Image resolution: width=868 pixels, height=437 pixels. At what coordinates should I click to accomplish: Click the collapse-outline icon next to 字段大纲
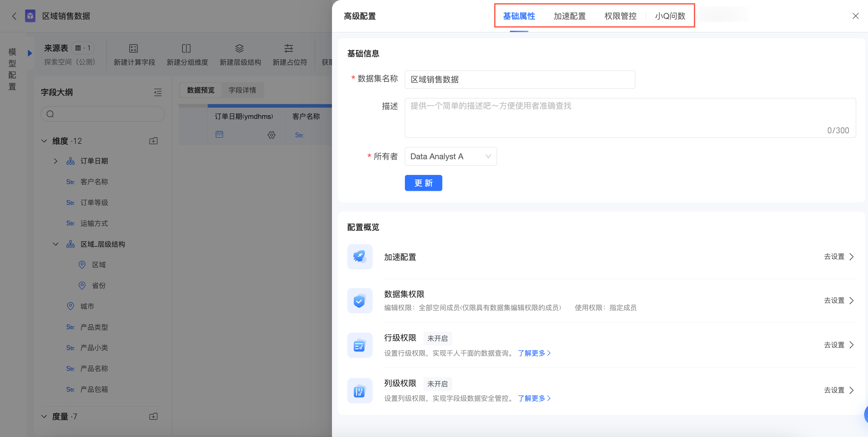pos(158,92)
